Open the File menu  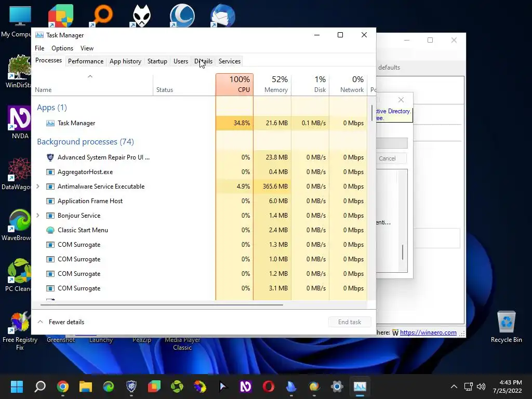click(39, 48)
